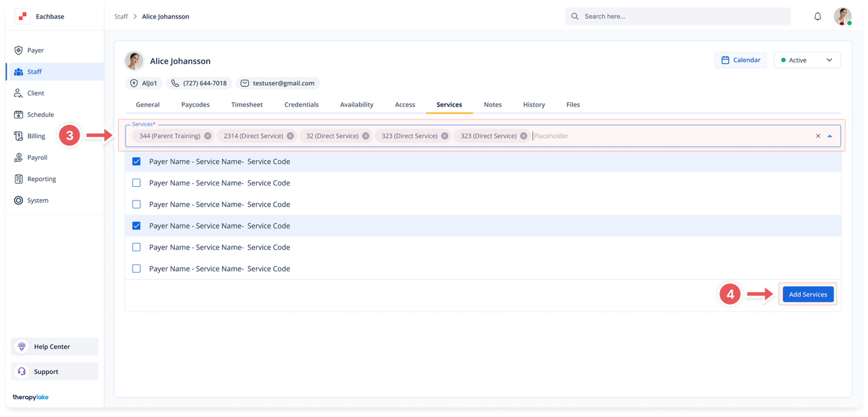Click the Add Services button
The height and width of the screenshot is (417, 868).
click(x=808, y=294)
